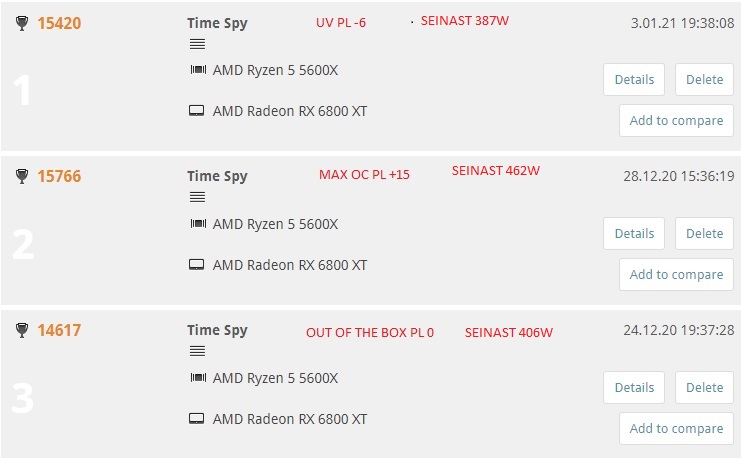
Task: Expand the lines menu icon under first Time Spy
Action: pyautogui.click(x=197, y=44)
